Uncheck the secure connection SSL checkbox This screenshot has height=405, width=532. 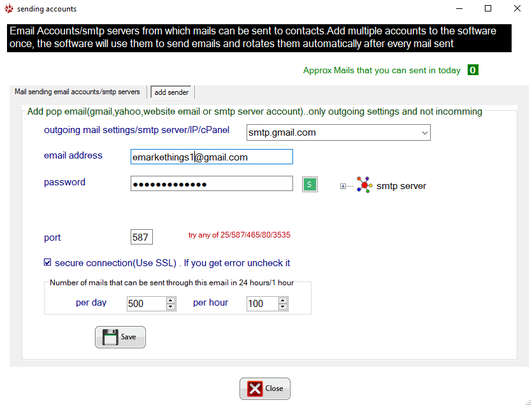tap(47, 262)
